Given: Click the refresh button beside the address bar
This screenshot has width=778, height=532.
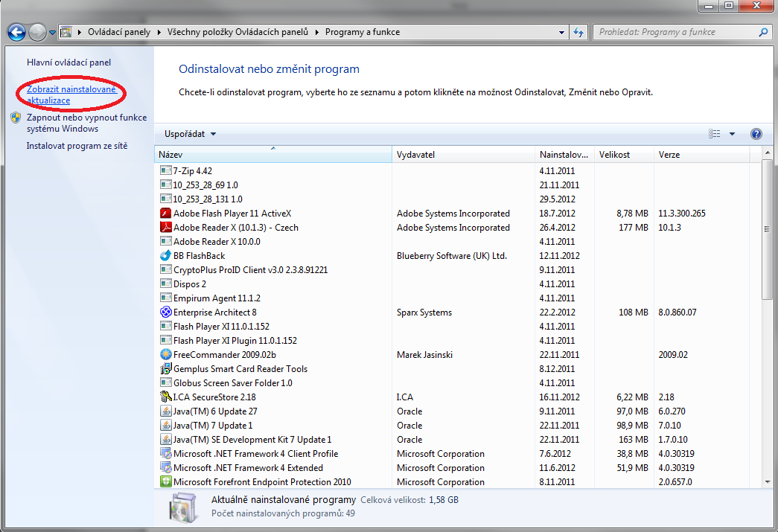Looking at the screenshot, I should (x=578, y=32).
